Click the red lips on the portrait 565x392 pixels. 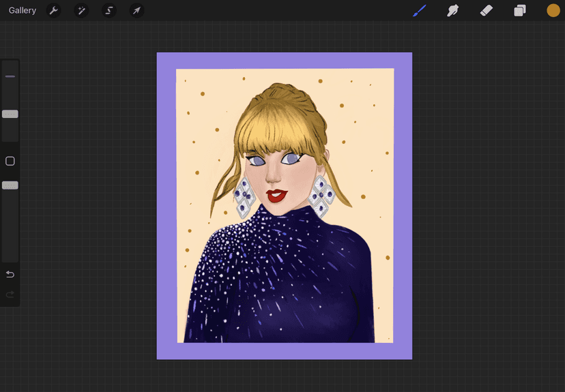click(x=276, y=196)
